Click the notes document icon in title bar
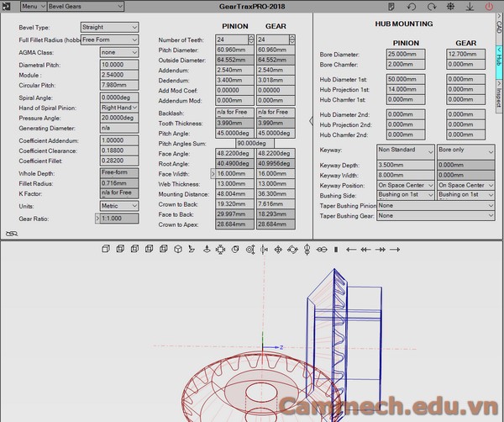Image resolution: width=504 pixels, height=422 pixels. [391, 7]
